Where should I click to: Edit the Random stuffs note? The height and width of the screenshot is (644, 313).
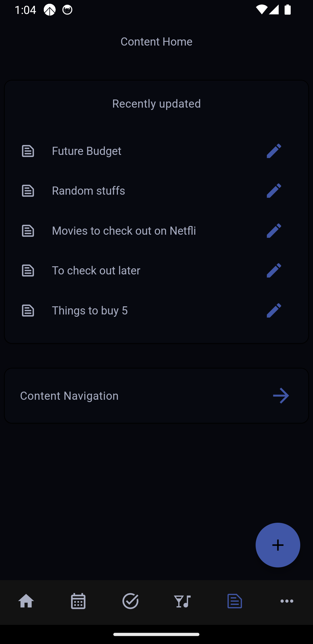274,191
